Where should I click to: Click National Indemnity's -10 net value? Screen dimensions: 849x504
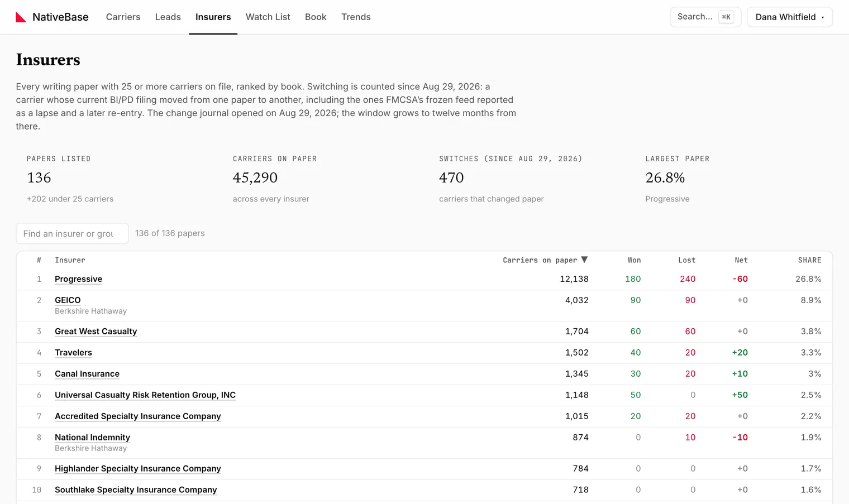740,438
